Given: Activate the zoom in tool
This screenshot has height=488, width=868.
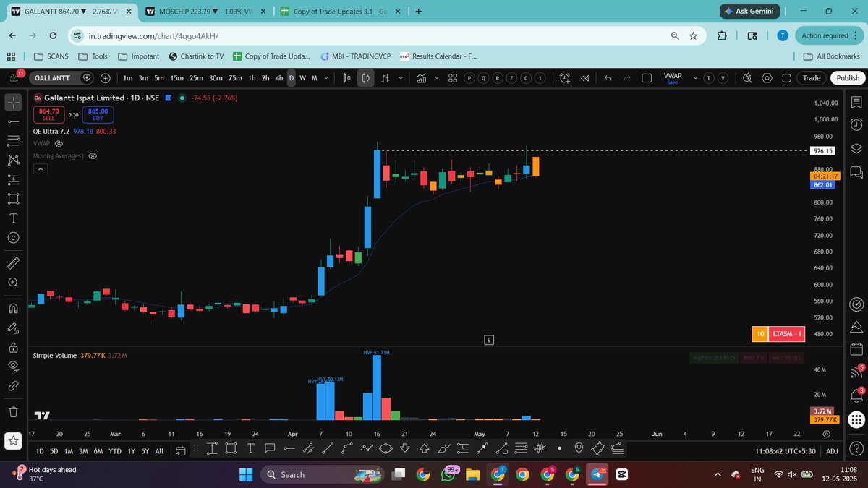Looking at the screenshot, I should (13, 282).
